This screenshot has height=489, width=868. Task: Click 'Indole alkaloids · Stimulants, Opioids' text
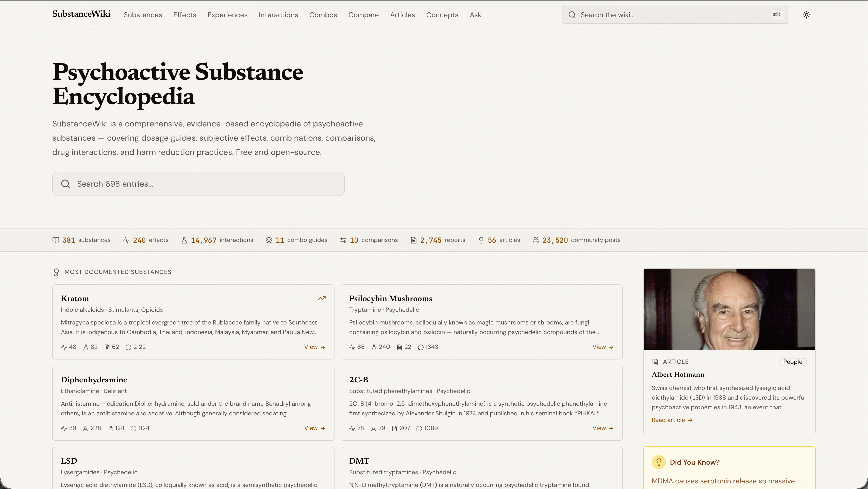(x=112, y=310)
